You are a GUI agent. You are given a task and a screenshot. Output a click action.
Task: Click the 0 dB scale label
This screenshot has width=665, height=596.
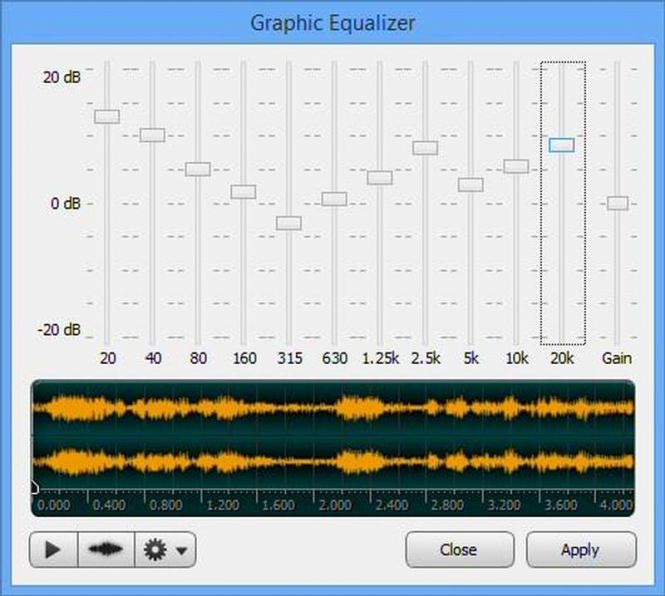point(65,204)
